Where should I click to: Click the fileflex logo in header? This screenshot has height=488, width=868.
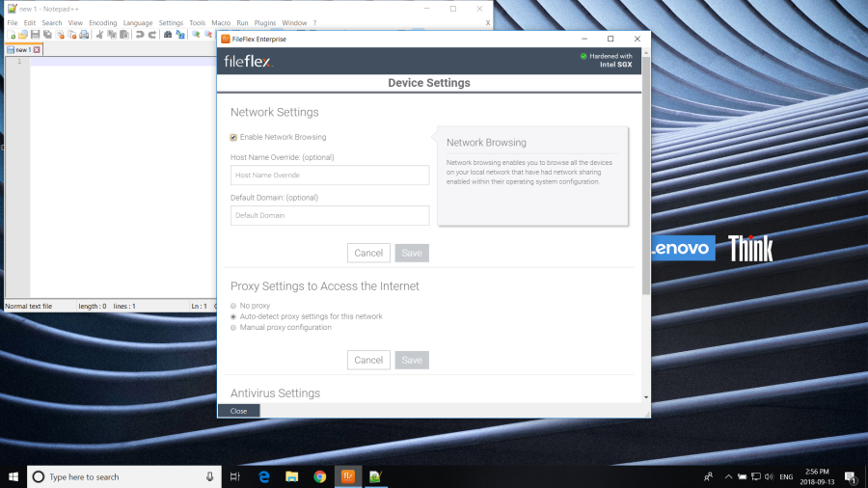pyautogui.click(x=249, y=62)
